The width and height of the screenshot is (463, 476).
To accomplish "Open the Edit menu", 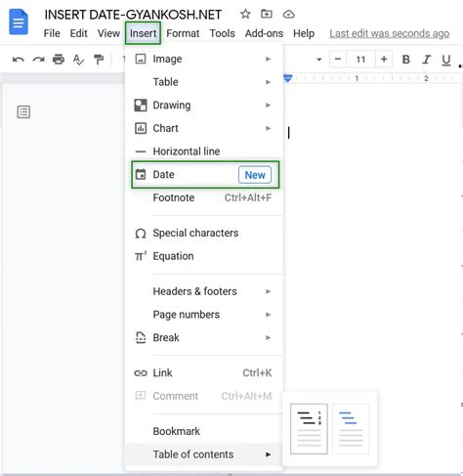I will 78,33.
